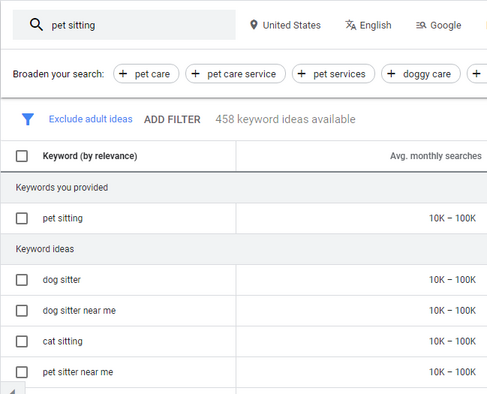Click the language translate icon
The width and height of the screenshot is (487, 394).
(x=351, y=25)
